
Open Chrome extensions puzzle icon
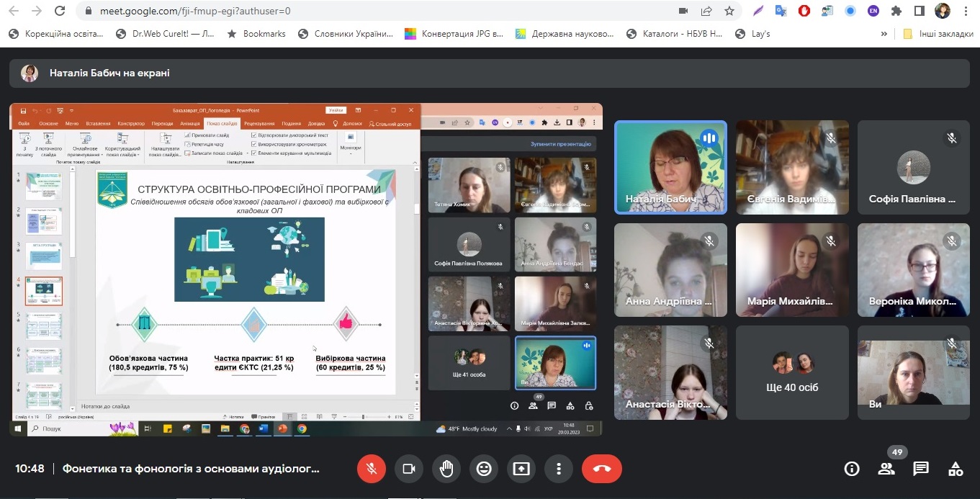[x=896, y=11]
